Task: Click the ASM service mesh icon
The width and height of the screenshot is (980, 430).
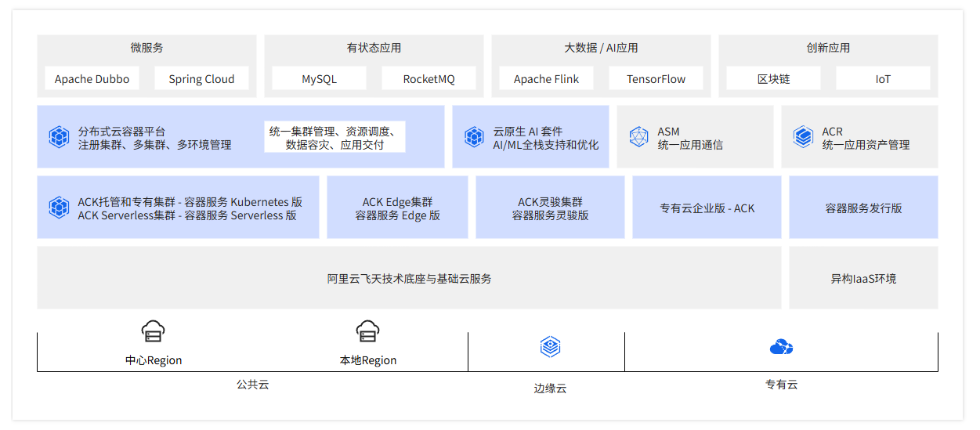Action: tap(639, 137)
